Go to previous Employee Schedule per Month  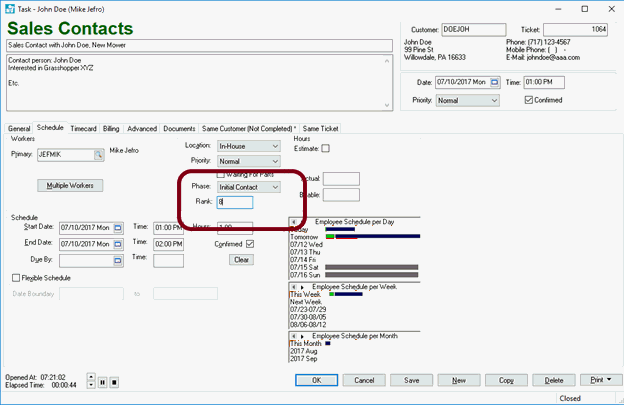tap(293, 335)
